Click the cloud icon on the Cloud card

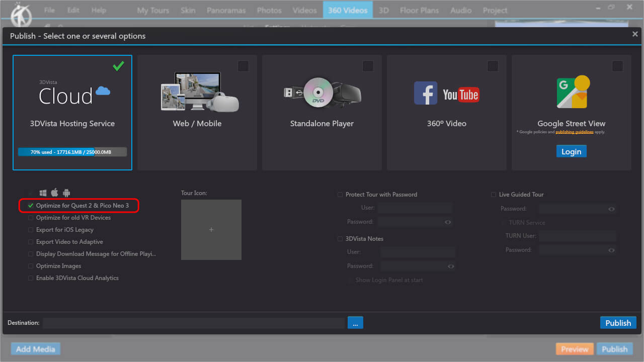(103, 90)
